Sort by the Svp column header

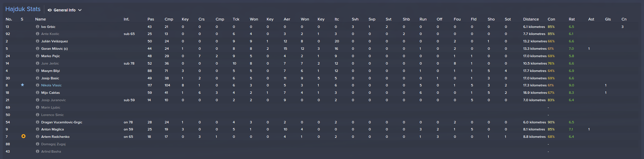pos(372,19)
